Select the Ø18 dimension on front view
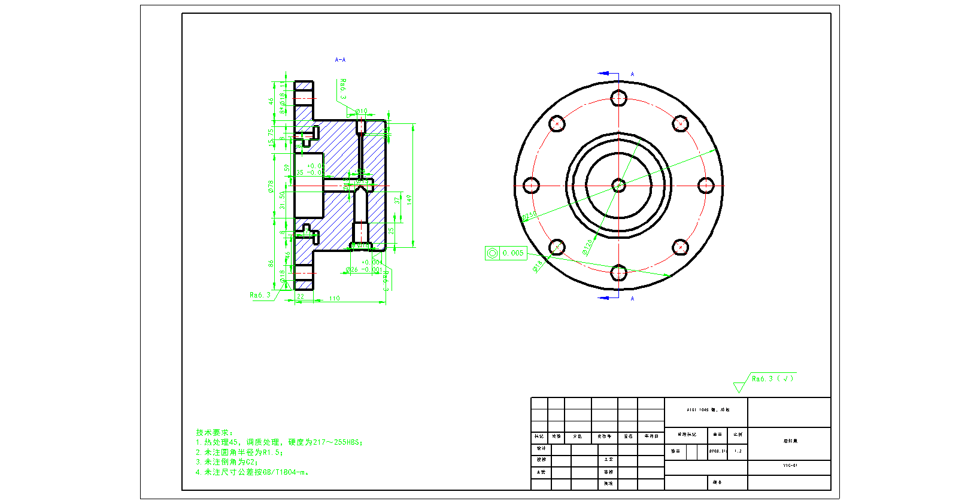The width and height of the screenshot is (980, 504). coord(538,265)
